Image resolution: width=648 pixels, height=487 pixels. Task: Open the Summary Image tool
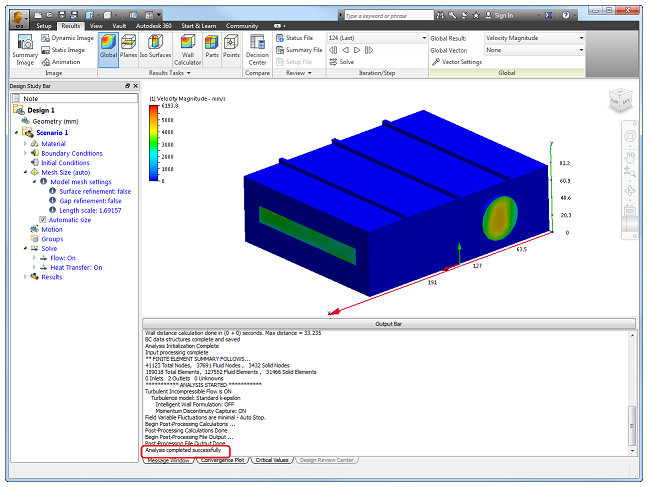25,50
